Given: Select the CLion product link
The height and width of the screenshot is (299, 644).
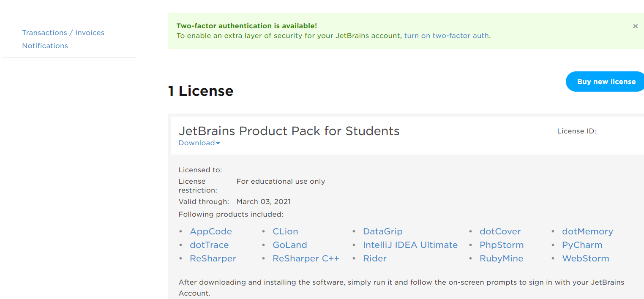Looking at the screenshot, I should tap(285, 231).
